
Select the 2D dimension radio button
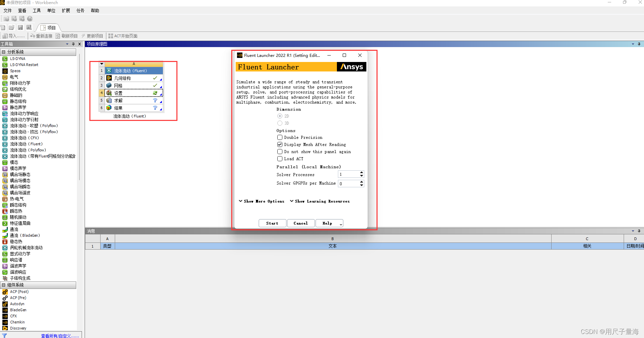click(280, 116)
